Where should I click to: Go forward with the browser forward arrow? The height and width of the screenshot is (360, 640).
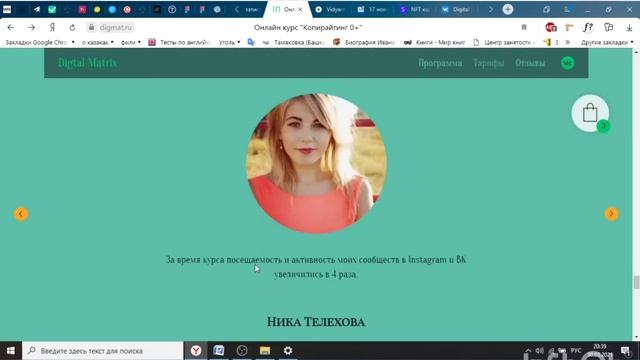(31, 27)
